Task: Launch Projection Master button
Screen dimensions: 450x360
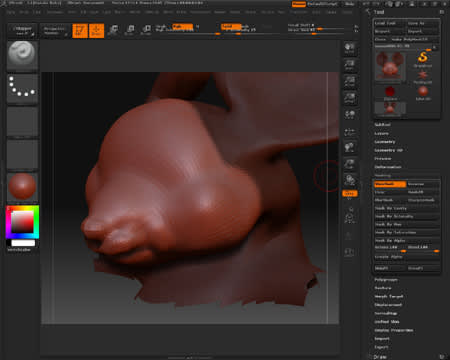Action: tap(54, 31)
